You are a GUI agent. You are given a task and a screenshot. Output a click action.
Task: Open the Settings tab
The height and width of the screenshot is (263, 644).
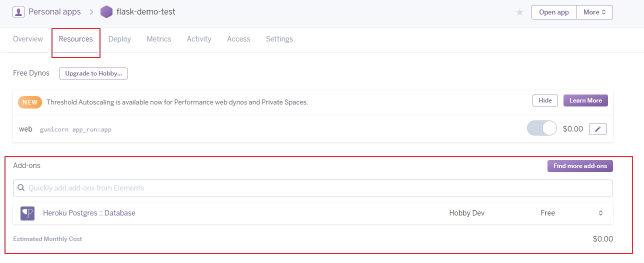[x=279, y=39]
